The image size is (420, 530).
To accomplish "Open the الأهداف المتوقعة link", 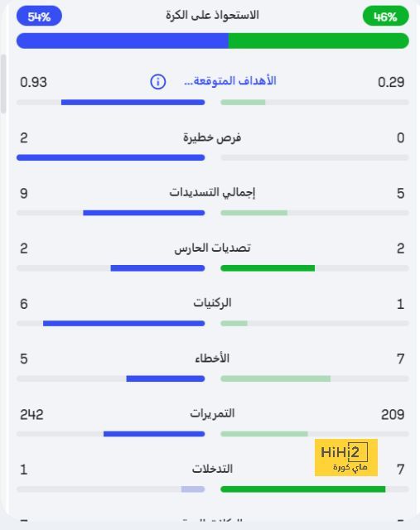I will coord(230,81).
